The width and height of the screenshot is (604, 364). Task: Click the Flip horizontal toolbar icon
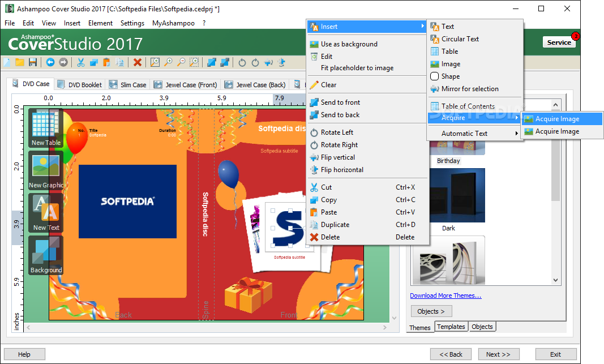[x=281, y=62]
